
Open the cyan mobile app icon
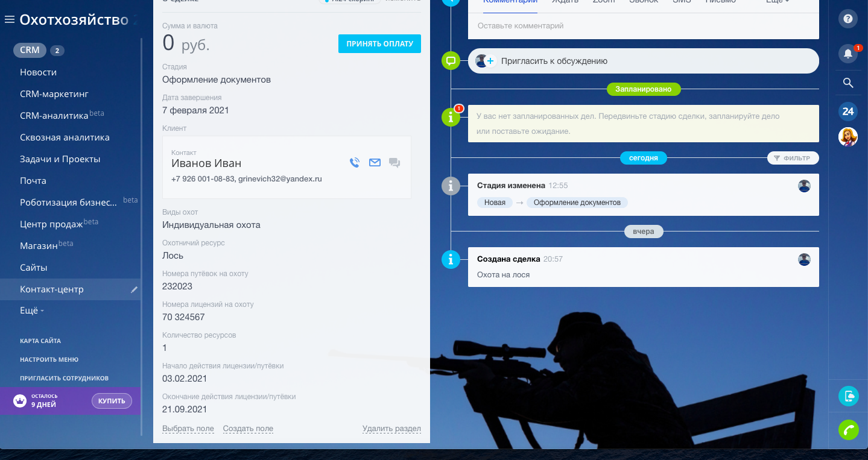click(x=849, y=395)
